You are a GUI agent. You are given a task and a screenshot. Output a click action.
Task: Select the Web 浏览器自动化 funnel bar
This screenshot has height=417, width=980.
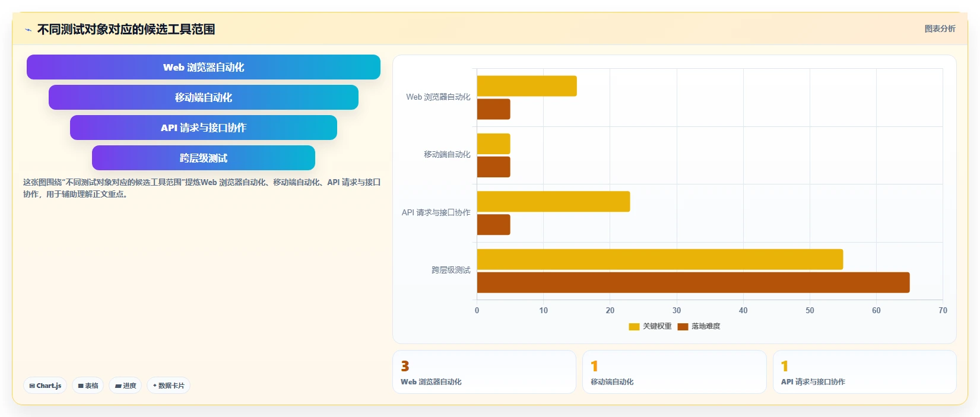tap(204, 67)
